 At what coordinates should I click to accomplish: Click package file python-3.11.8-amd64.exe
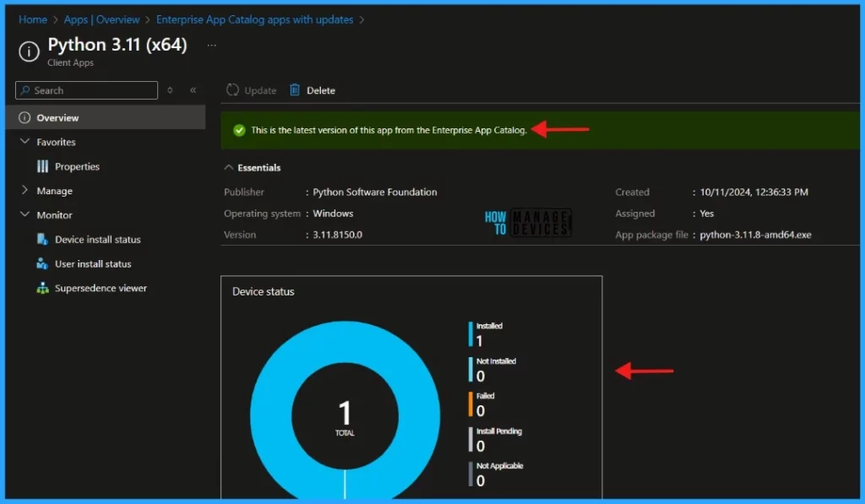755,235
